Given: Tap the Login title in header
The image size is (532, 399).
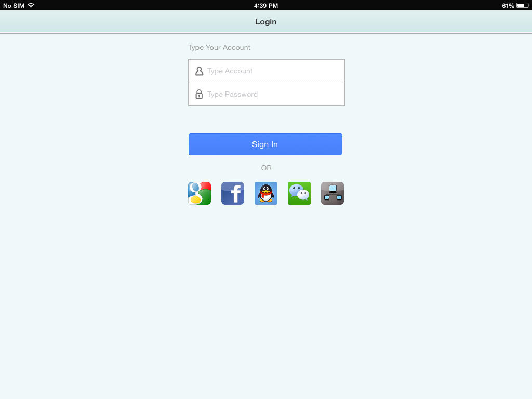Looking at the screenshot, I should (x=266, y=22).
